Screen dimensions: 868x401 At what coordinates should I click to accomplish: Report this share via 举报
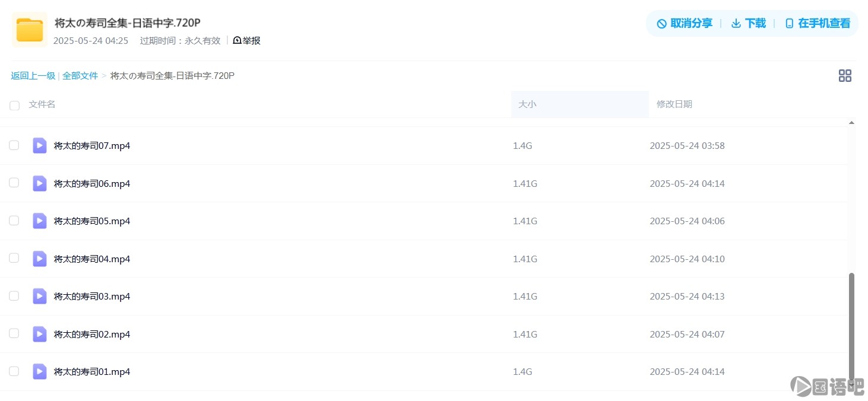point(247,40)
